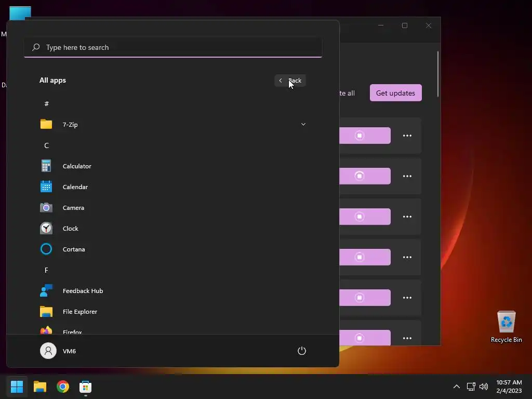Click the Back button in All apps
Screen dimensions: 532x399
[x=290, y=81]
